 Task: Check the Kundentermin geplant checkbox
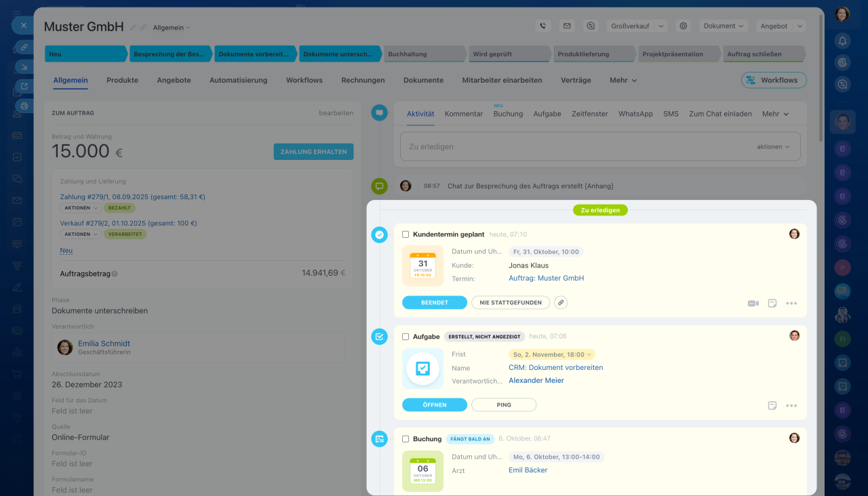[406, 234]
